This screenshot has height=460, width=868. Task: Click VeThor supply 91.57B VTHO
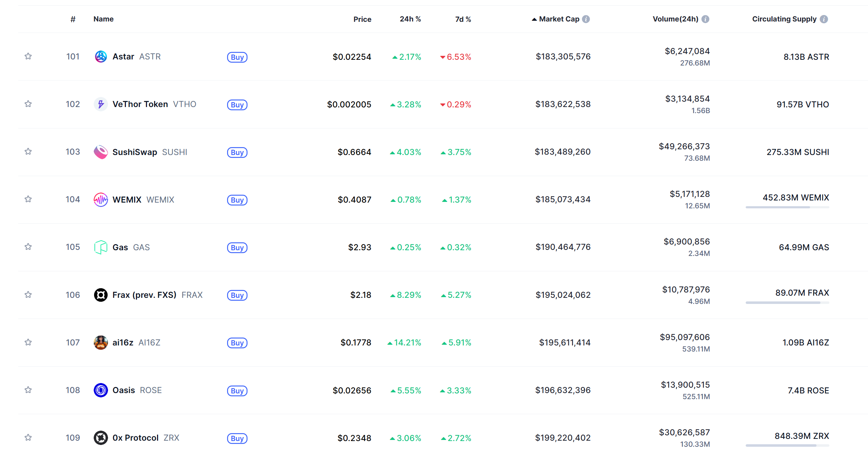tap(803, 105)
